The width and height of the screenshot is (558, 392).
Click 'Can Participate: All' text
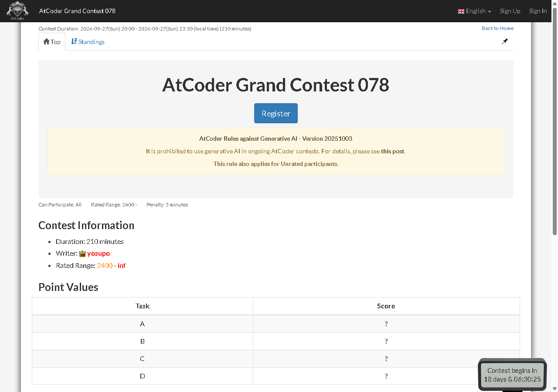tap(60, 205)
